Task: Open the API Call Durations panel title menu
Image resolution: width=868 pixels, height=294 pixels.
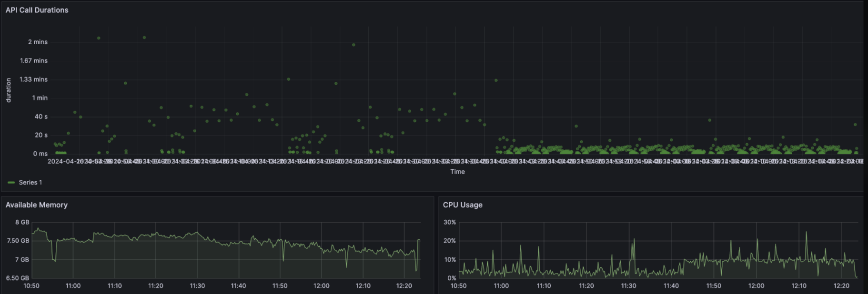Action: 37,10
